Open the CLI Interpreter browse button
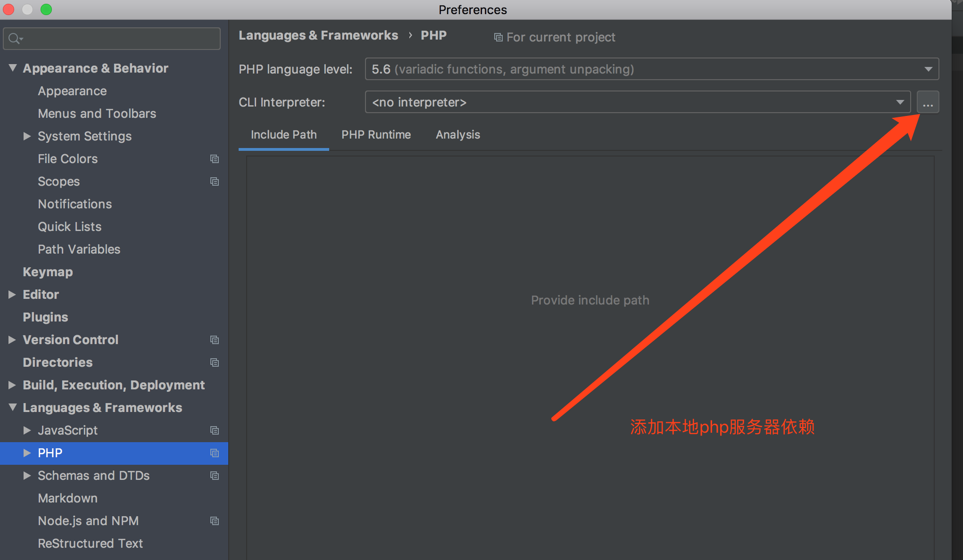The width and height of the screenshot is (963, 560). tap(928, 102)
